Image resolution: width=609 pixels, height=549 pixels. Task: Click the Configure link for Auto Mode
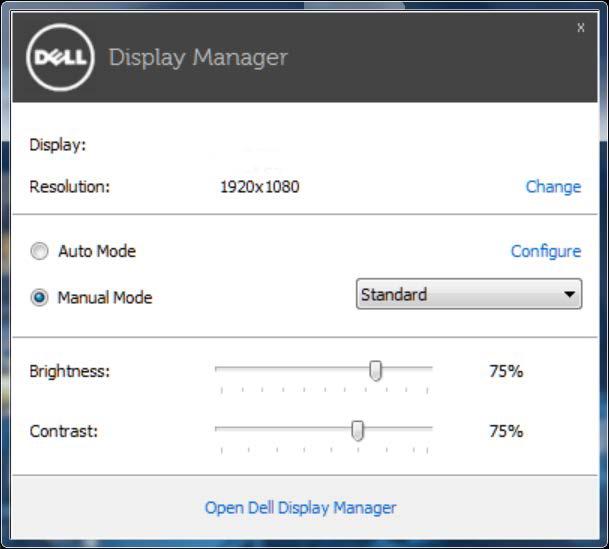[x=546, y=251]
